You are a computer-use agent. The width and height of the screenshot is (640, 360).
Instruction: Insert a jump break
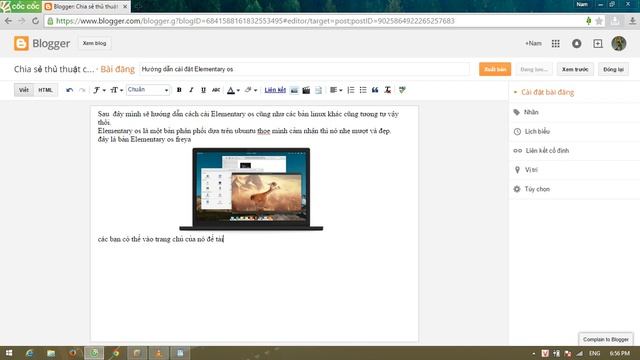click(318, 90)
